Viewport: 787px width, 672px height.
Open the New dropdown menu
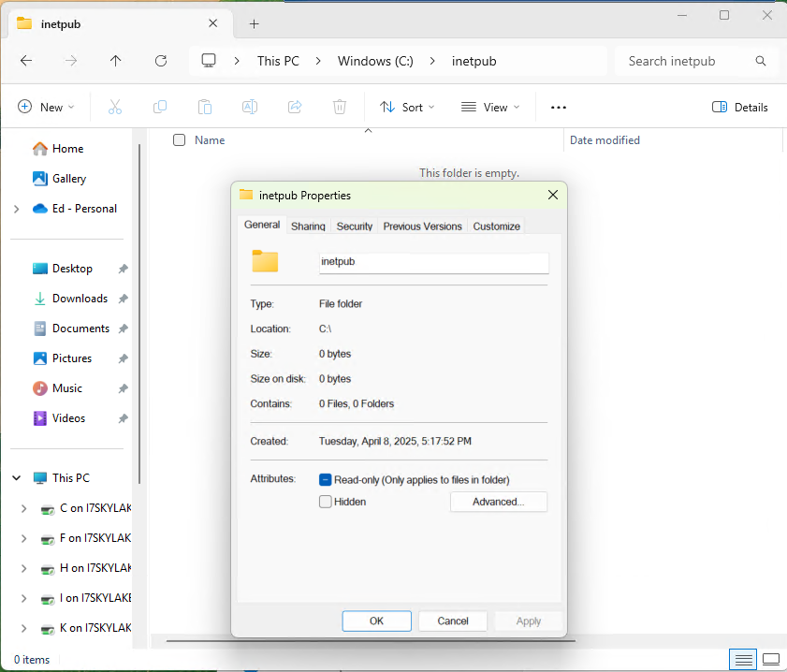[x=46, y=107]
